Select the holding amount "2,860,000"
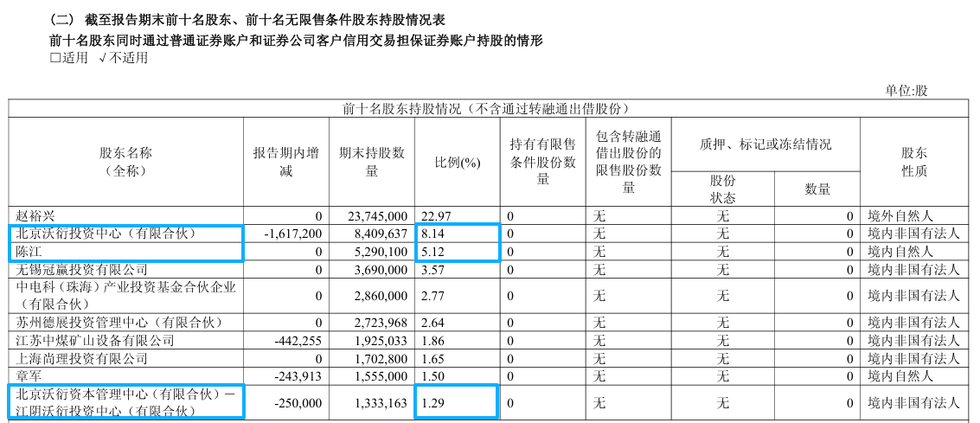 (380, 296)
